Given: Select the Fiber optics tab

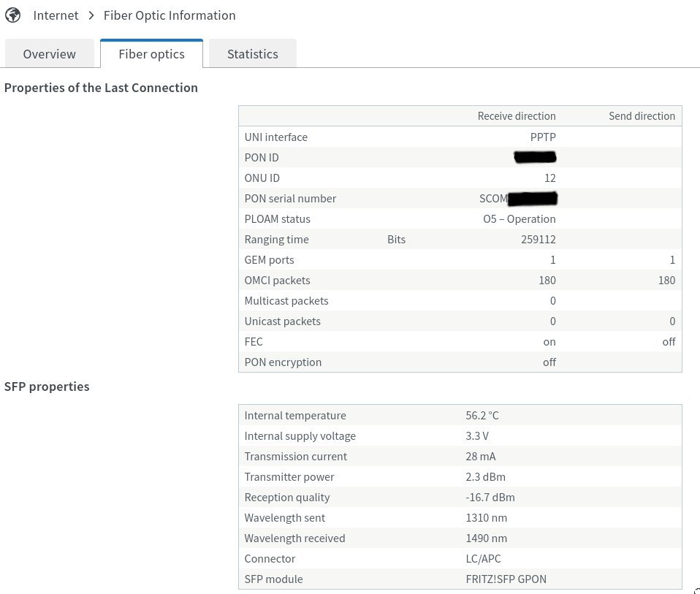Looking at the screenshot, I should click(151, 54).
